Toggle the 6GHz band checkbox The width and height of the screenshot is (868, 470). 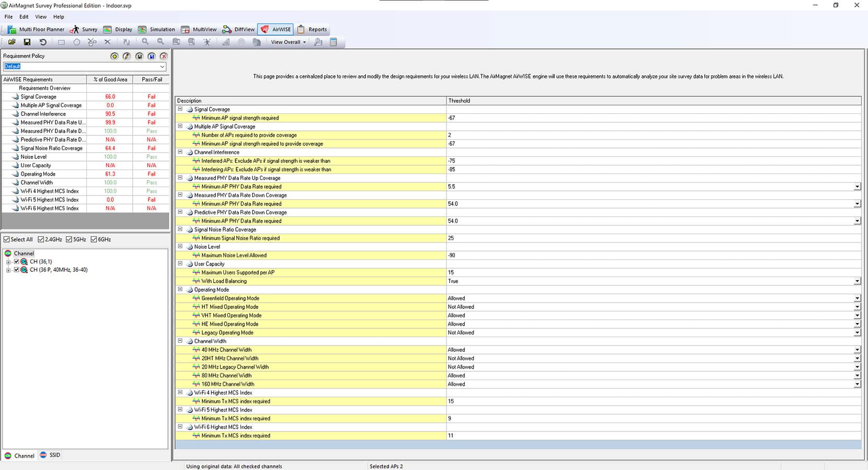coord(94,239)
